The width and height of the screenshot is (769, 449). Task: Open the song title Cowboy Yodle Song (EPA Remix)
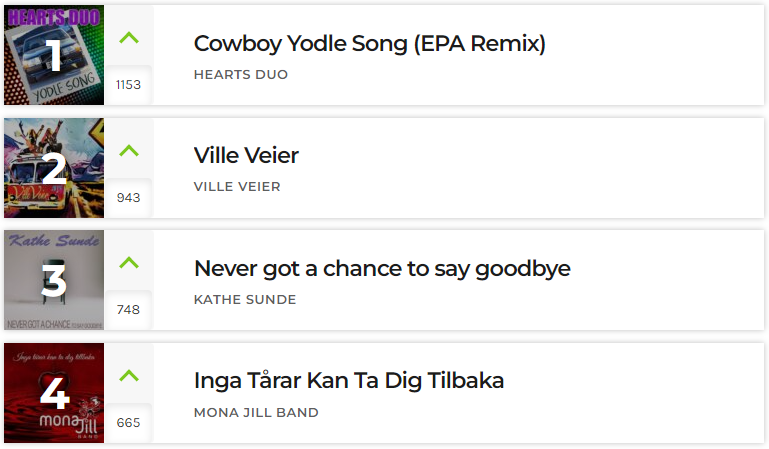click(370, 44)
